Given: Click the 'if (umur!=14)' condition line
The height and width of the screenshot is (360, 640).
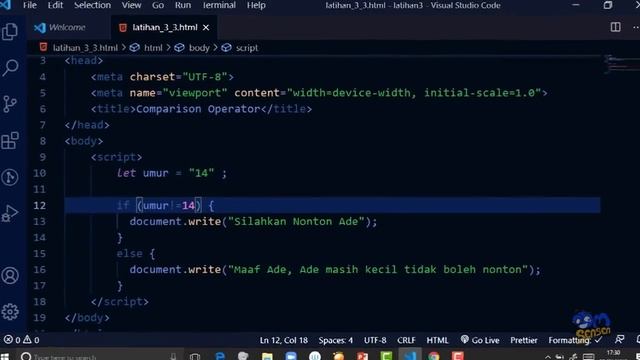Looking at the screenshot, I should point(165,205).
